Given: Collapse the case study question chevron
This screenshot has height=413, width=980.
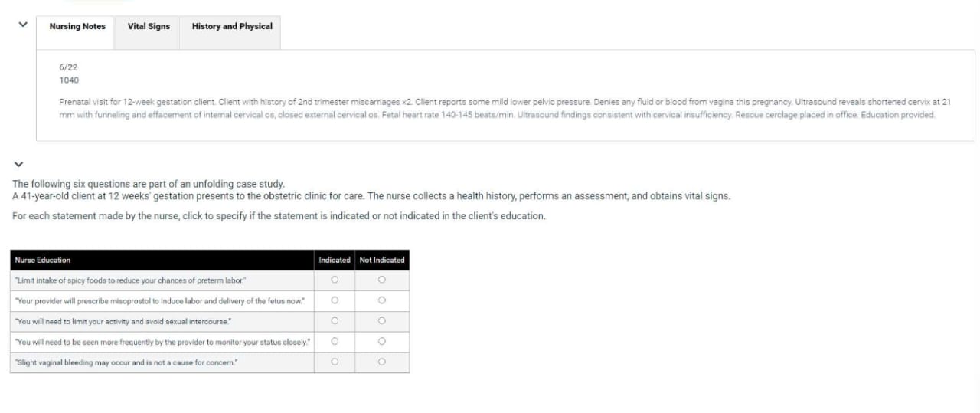Looking at the screenshot, I should coord(18,164).
